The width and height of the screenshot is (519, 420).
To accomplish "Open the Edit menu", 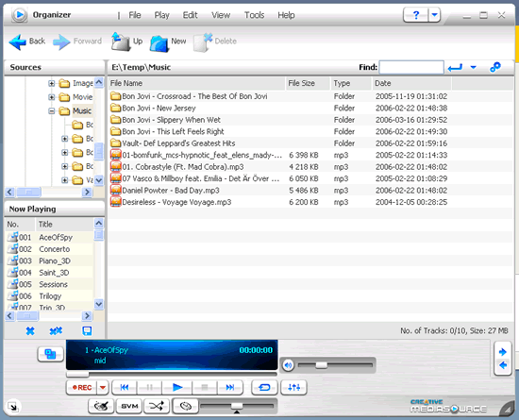I will tap(190, 15).
